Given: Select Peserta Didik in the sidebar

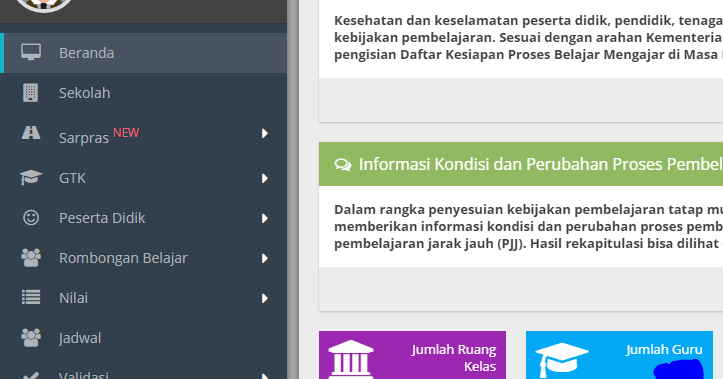Looking at the screenshot, I should pos(143,218).
